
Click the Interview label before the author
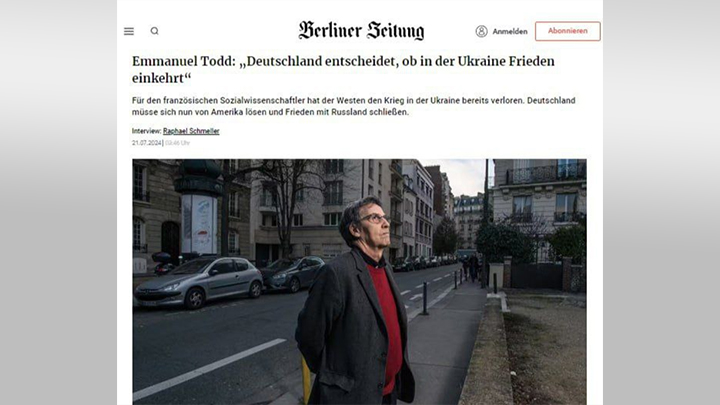pos(146,131)
